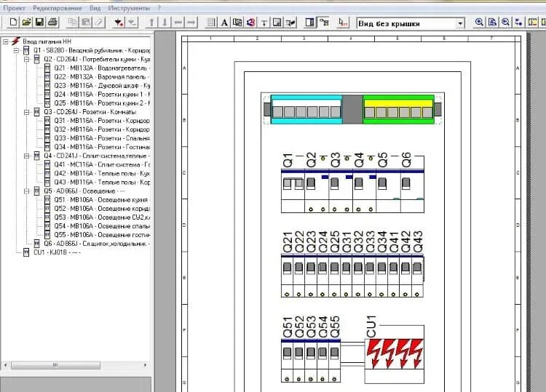Screen dimensions: 546x392
Task: Collapse the 'Ввод питания НН' root node
Action: point(6,41)
